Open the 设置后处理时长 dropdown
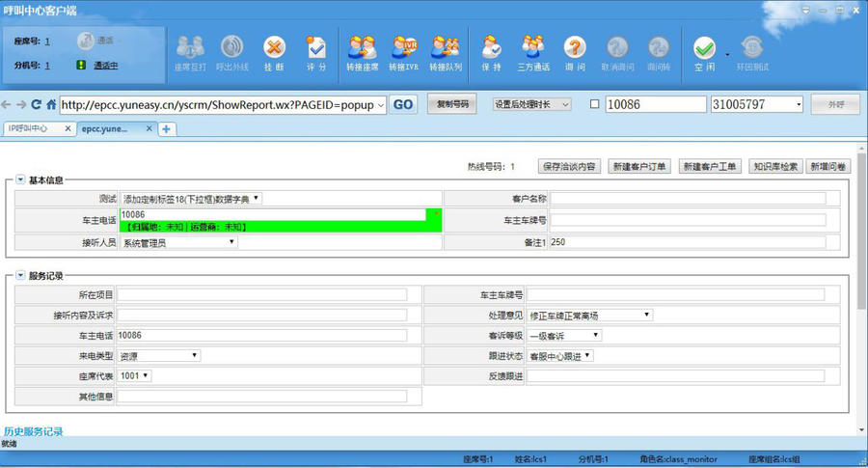Image resolution: width=868 pixels, height=468 pixels. (531, 104)
